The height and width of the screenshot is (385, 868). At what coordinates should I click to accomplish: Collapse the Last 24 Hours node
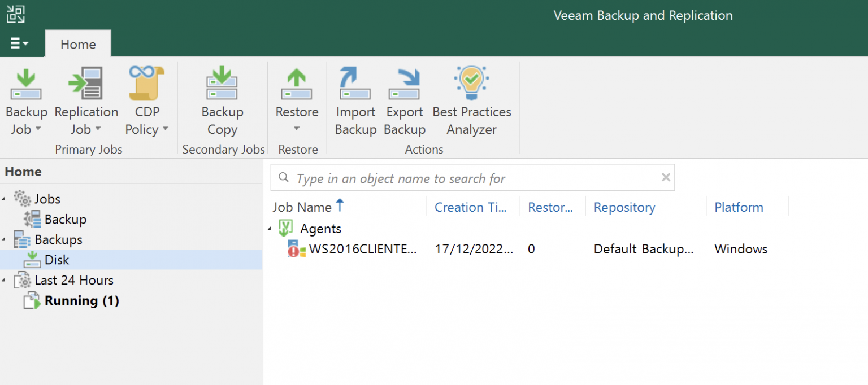pyautogui.click(x=5, y=281)
